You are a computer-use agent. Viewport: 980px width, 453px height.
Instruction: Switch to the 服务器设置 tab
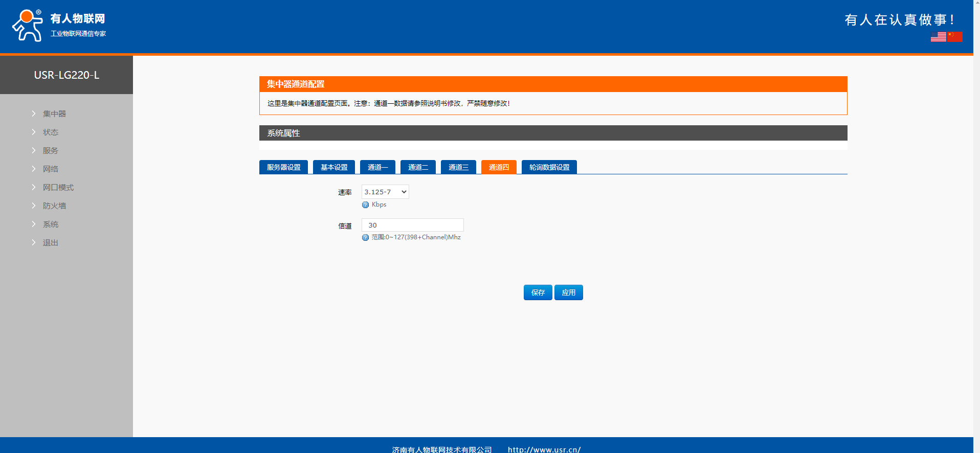click(283, 167)
